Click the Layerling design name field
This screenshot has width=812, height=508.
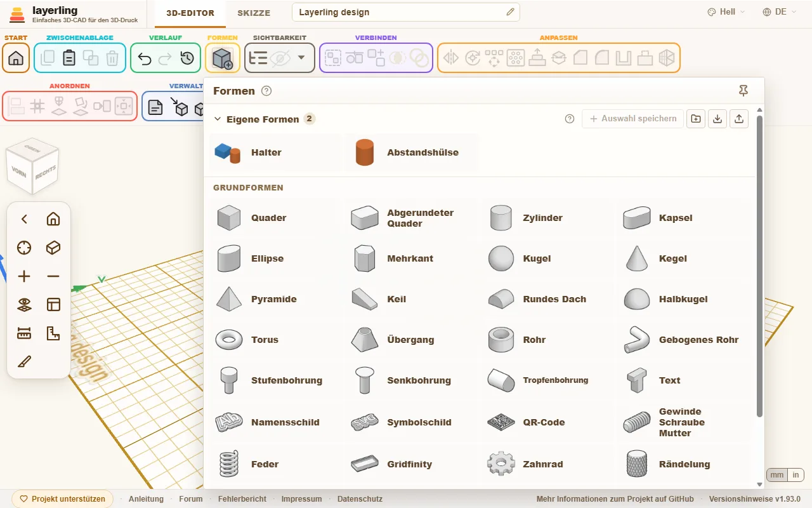406,12
